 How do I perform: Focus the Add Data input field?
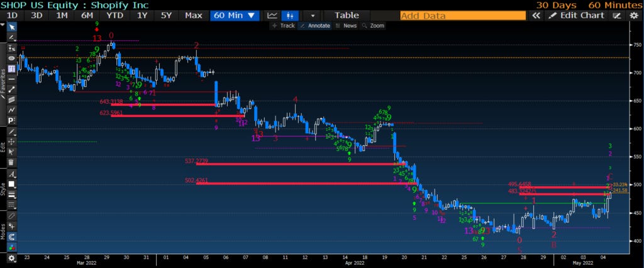pyautogui.click(x=463, y=16)
